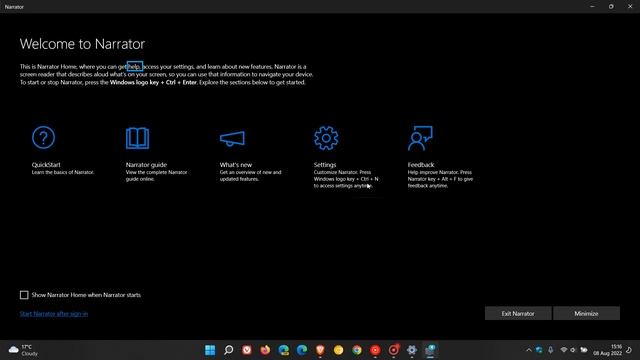Open the yellow circle app in taskbar
The height and width of the screenshot is (360, 640).
338,350
